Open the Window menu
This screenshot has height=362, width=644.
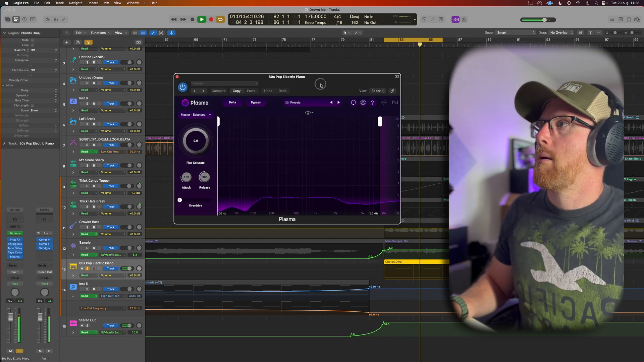(x=132, y=3)
